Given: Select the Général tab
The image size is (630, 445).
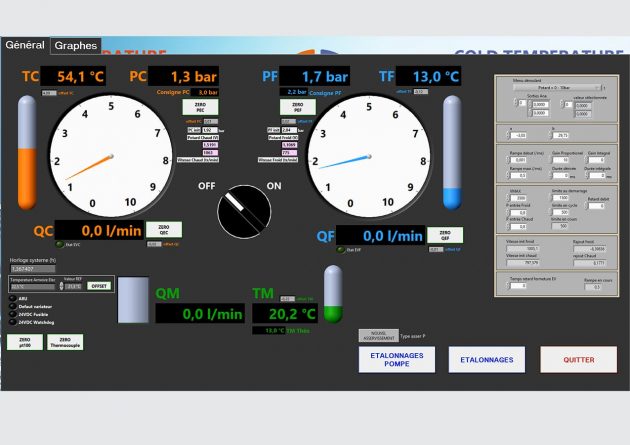Looking at the screenshot, I should [25, 45].
